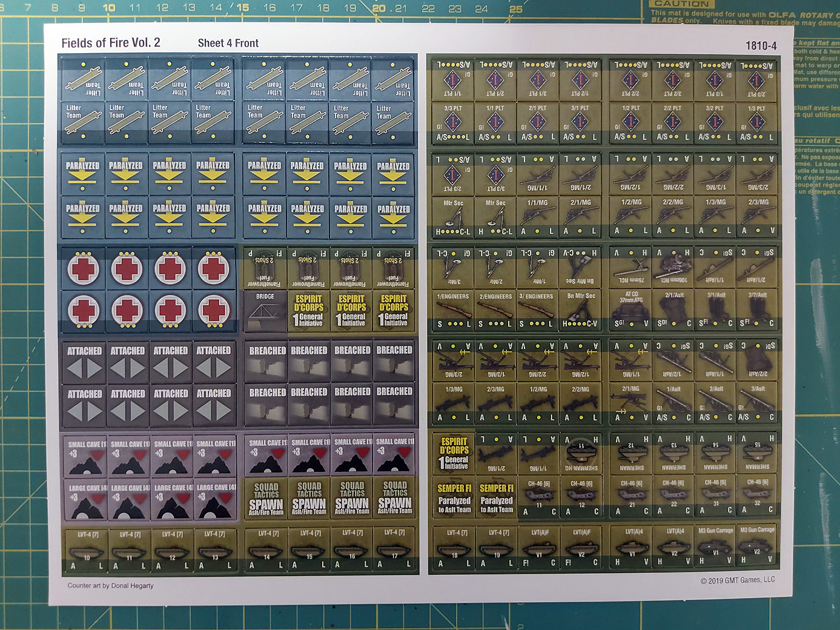Select the LVT-4 counter numbered 10

click(x=87, y=551)
